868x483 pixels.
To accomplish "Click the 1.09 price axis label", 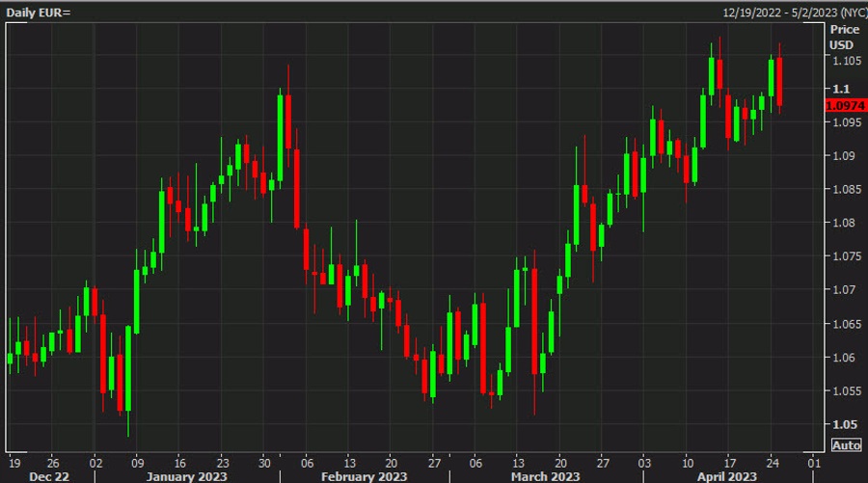I will (x=844, y=155).
